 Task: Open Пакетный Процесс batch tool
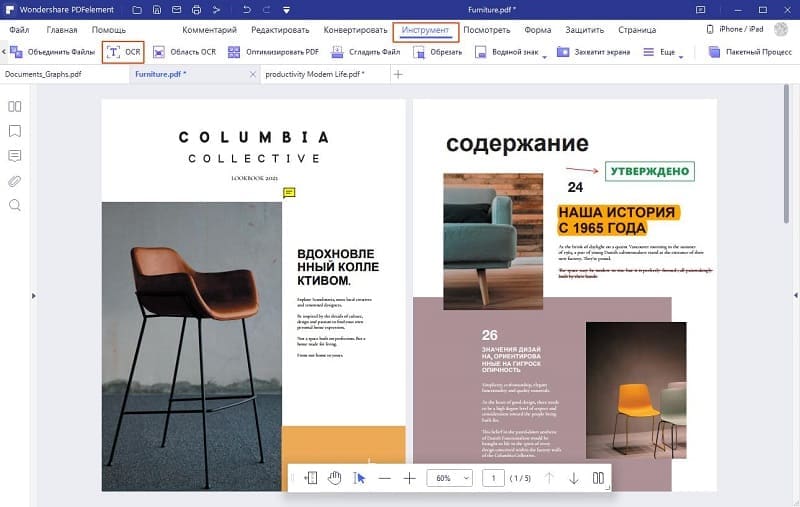point(750,52)
